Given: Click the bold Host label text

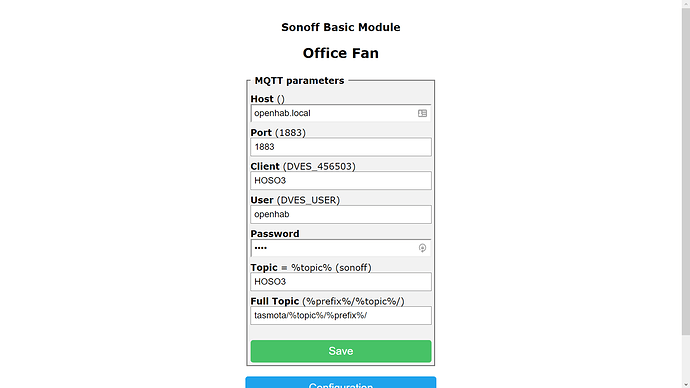Looking at the screenshot, I should pyautogui.click(x=262, y=99).
